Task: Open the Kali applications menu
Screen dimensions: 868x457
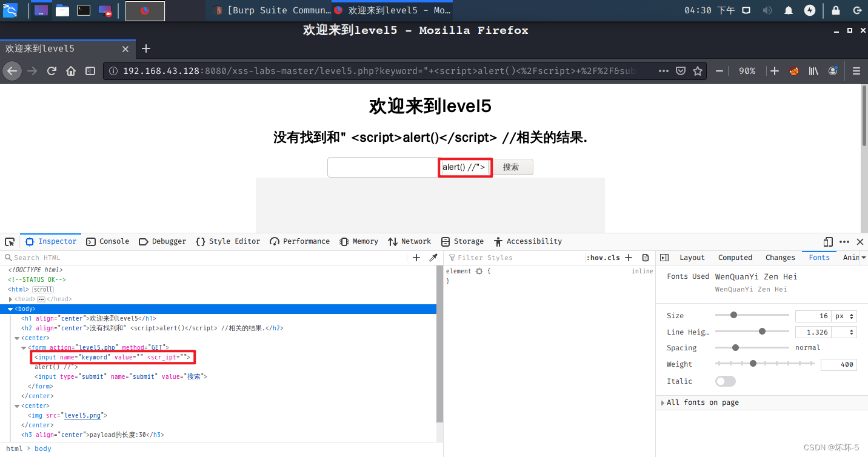Action: pyautogui.click(x=10, y=10)
